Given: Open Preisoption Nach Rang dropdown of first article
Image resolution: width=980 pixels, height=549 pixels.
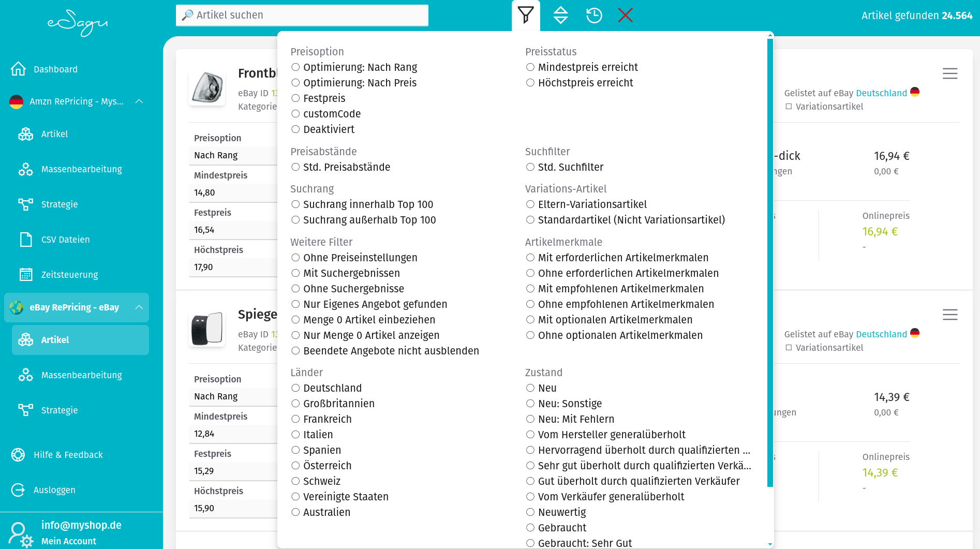Looking at the screenshot, I should pyautogui.click(x=233, y=155).
